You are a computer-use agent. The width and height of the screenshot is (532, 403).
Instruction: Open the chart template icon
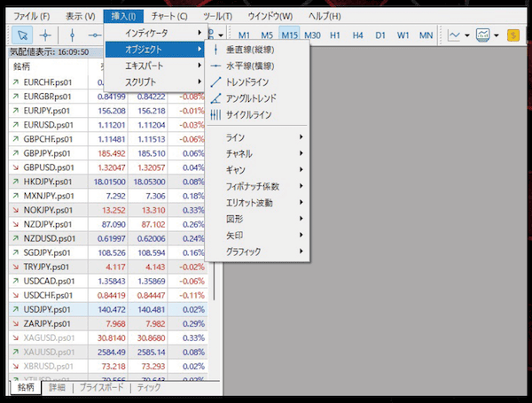[x=482, y=35]
